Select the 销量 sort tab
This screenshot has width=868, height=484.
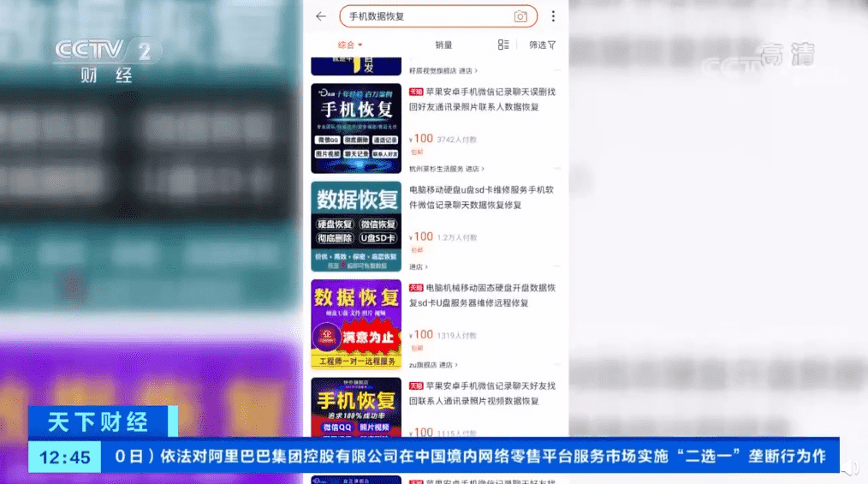click(x=443, y=45)
